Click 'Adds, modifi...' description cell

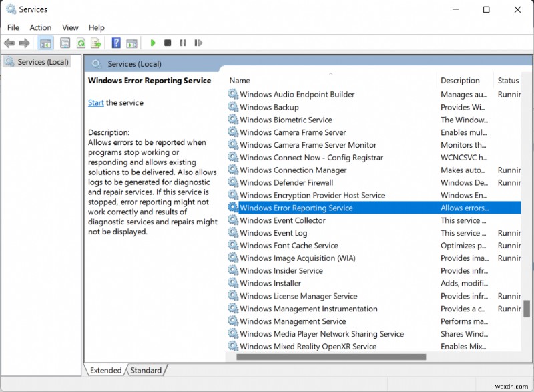[464, 283]
